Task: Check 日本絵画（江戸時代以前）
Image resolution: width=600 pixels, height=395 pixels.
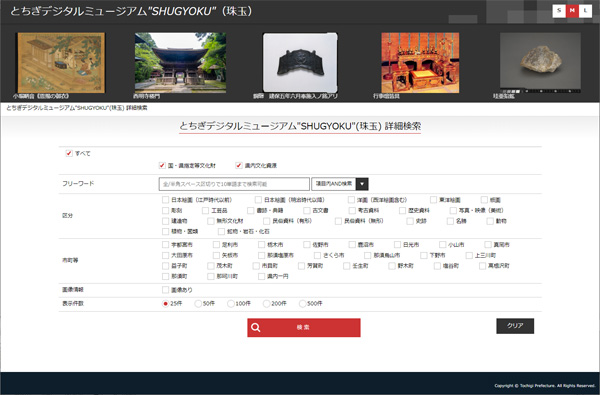Action: tap(165, 200)
